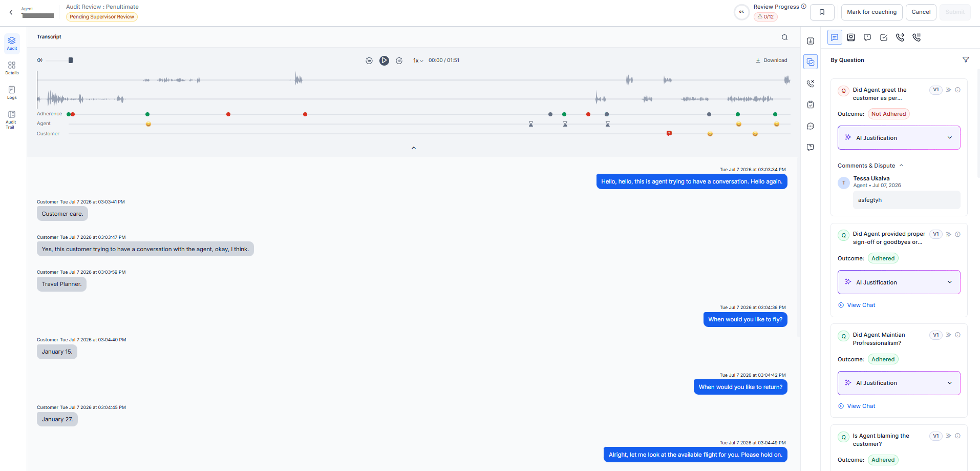Open the Logs sidebar section
Viewport: 980px width, 471px height.
12,93
